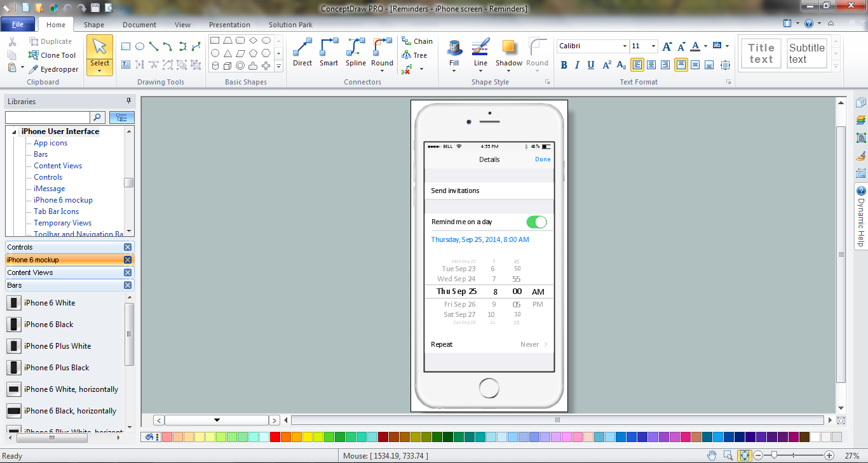Screen dimensions: 868x463
Task: Pick the Eyedropper tool
Action: coord(53,69)
